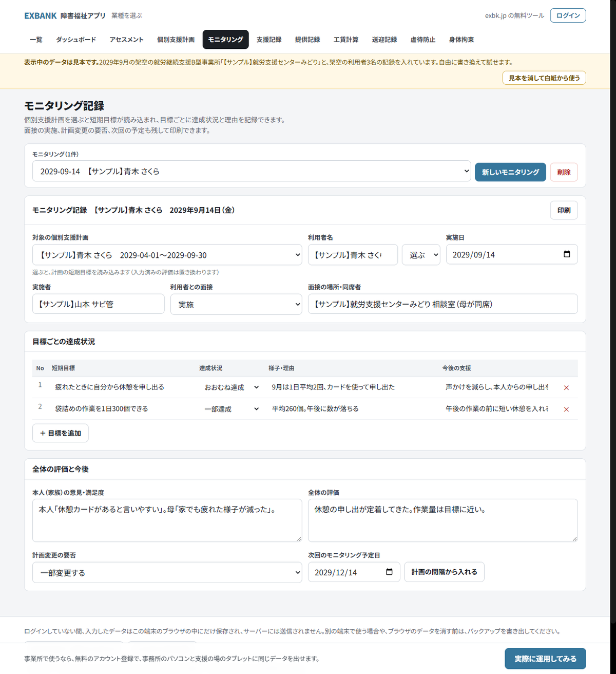This screenshot has width=616, height=674.
Task: Edit goal 1 今後の支援 field
Action: point(497,387)
